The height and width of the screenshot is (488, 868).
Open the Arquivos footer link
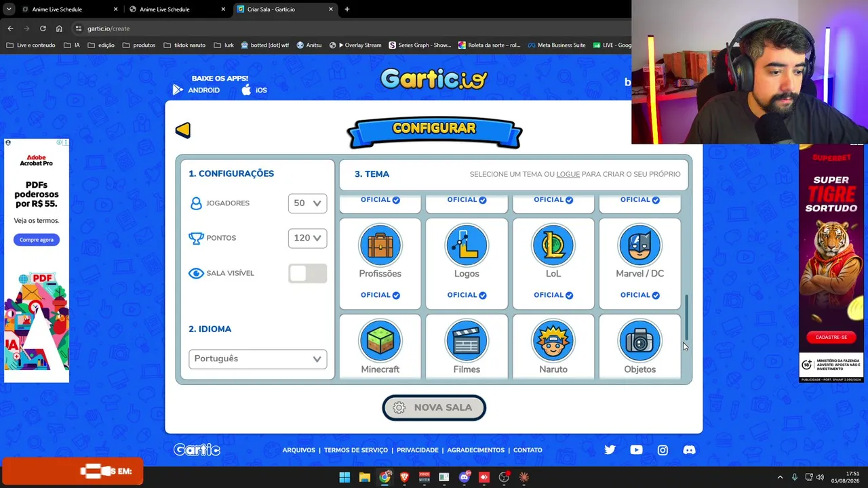(x=299, y=450)
